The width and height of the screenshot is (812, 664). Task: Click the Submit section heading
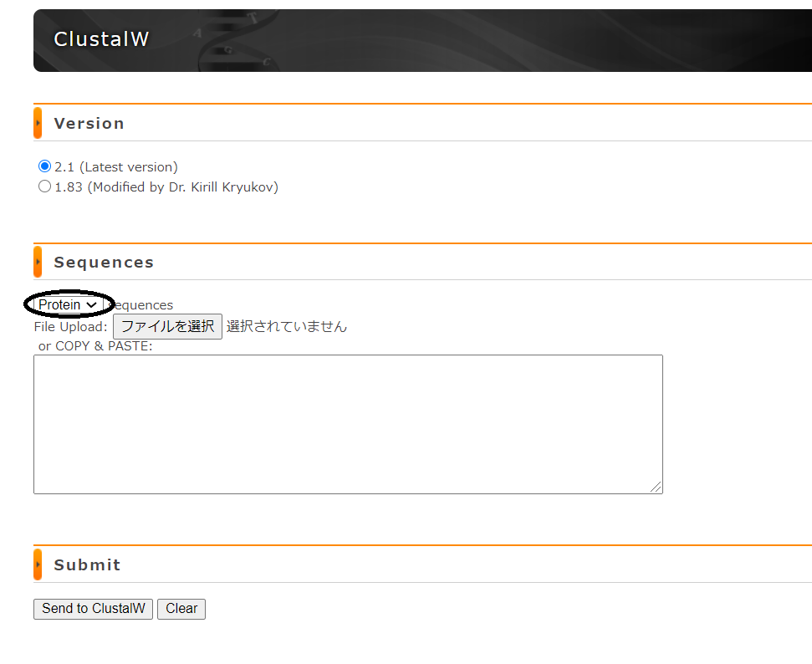(x=88, y=564)
